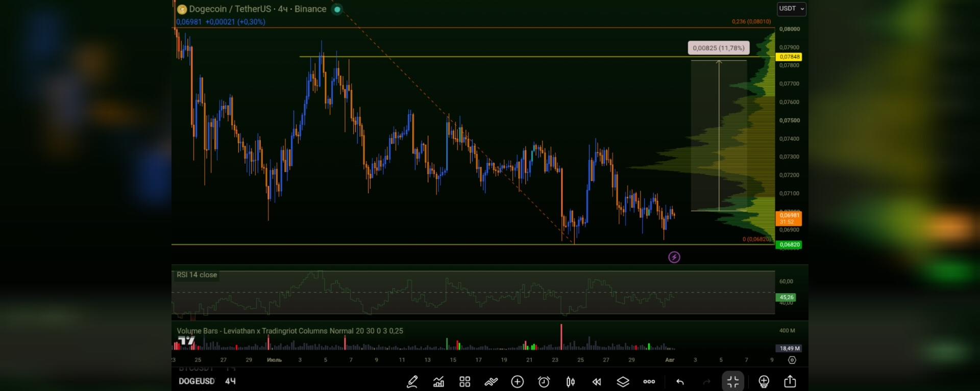Select the Dogecoin / TetherUS chart title
The image size is (980, 391).
pos(258,9)
